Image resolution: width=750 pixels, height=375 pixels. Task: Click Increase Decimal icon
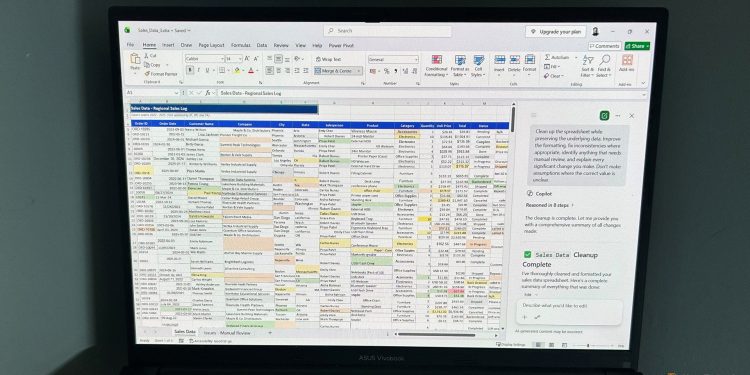[x=405, y=71]
